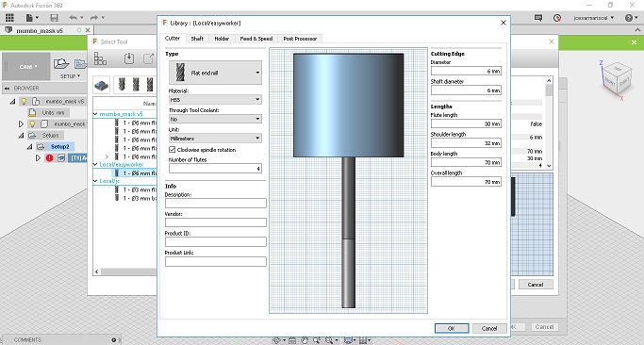Select the mumbo_mask v5 document tab
The height and width of the screenshot is (345, 644).
click(40, 30)
